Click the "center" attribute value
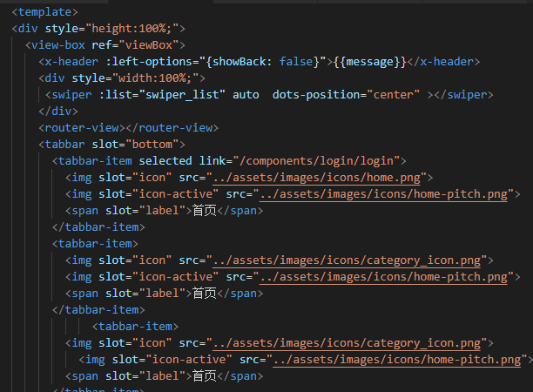 (x=394, y=95)
